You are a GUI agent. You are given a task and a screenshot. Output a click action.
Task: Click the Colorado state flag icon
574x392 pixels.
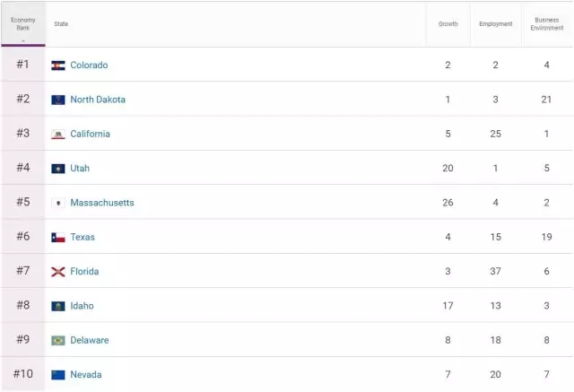[x=58, y=65]
